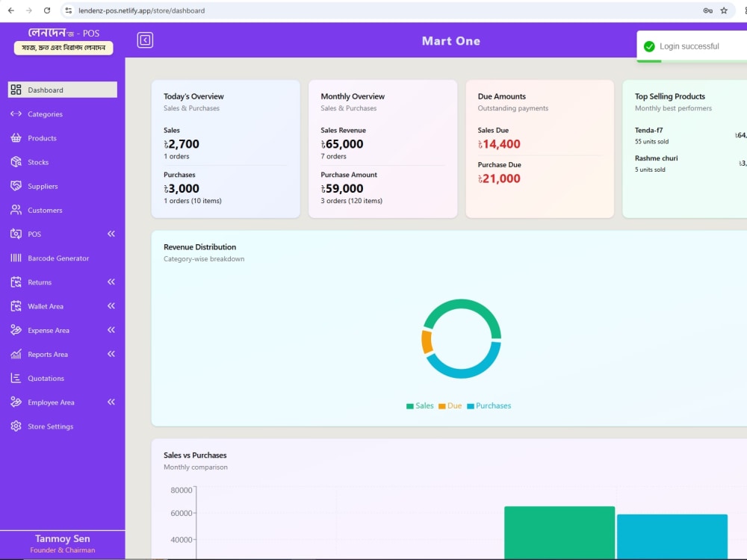Click the browser back arrow
This screenshot has width=747, height=560.
pos(11,10)
